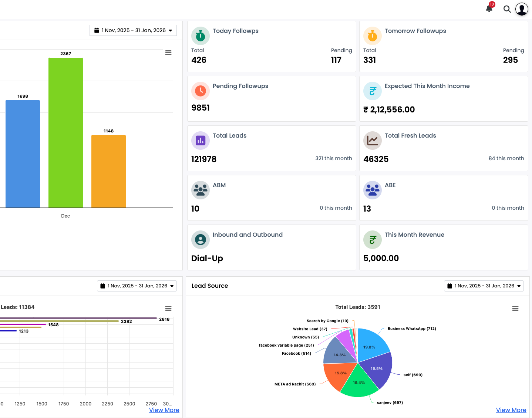Click View More under the Lead Source pie chart

tap(511, 410)
